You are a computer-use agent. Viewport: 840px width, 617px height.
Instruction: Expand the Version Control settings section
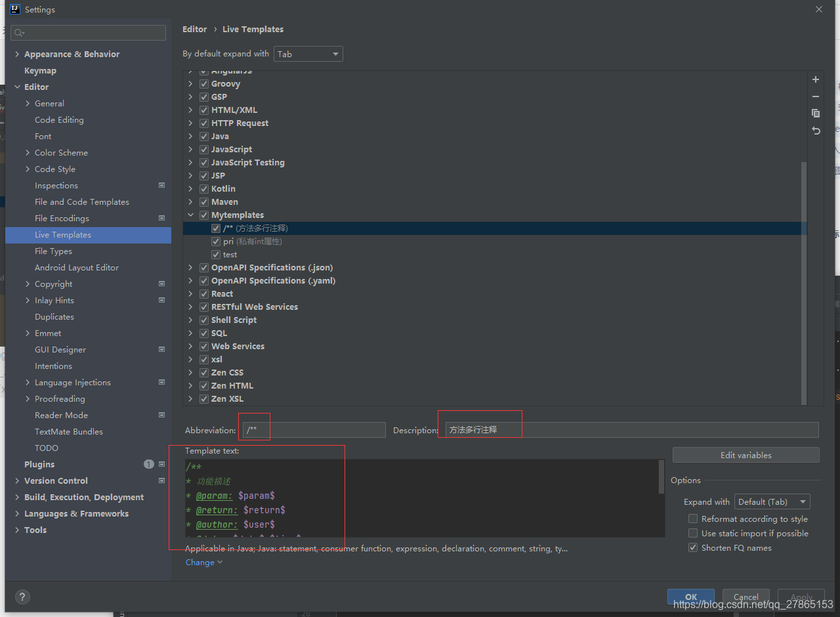pos(17,480)
